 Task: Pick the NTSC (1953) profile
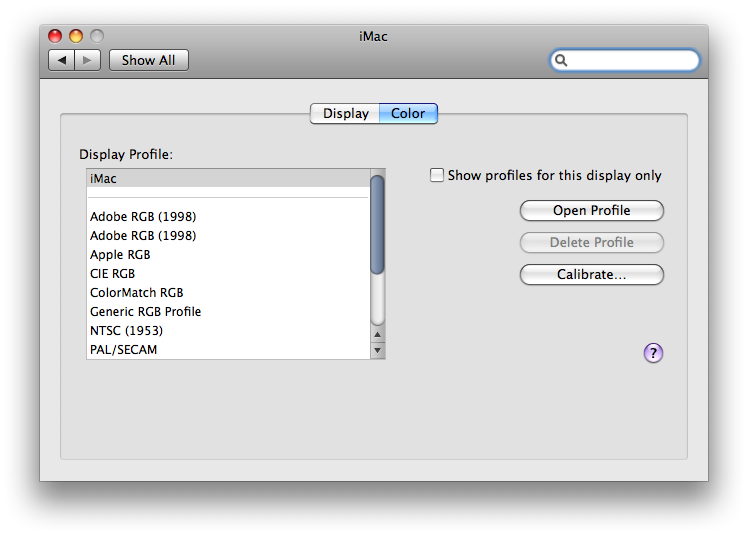point(229,330)
